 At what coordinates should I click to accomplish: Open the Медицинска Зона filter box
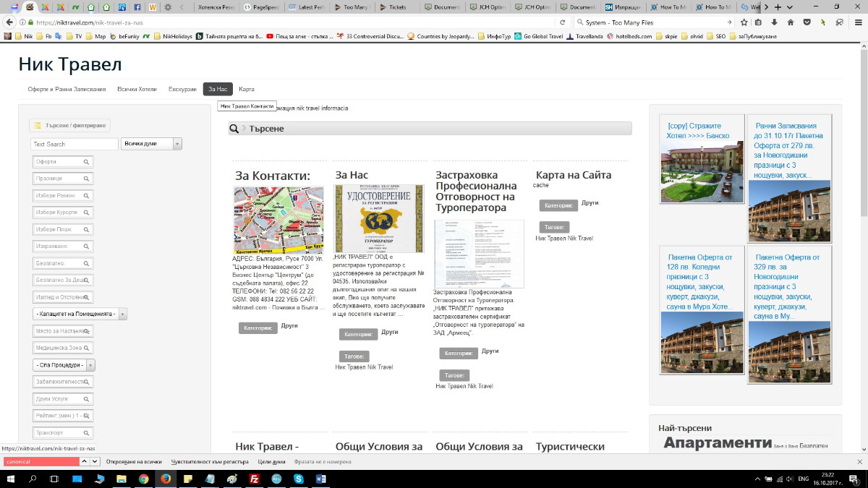click(63, 348)
